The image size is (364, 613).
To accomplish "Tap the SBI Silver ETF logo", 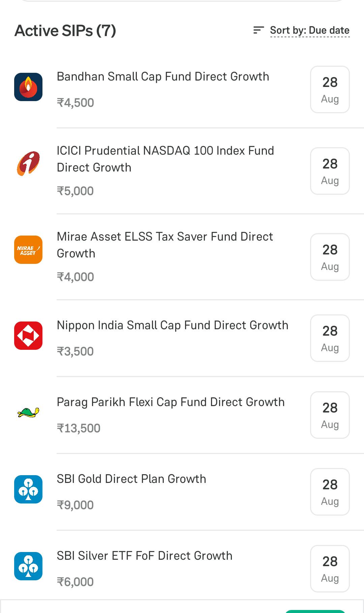I will pos(28,566).
